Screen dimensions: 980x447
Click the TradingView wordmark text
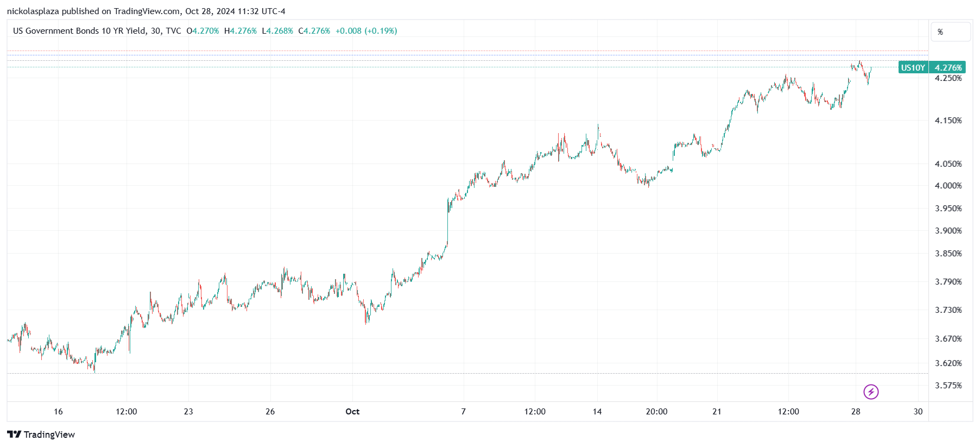coord(49,435)
